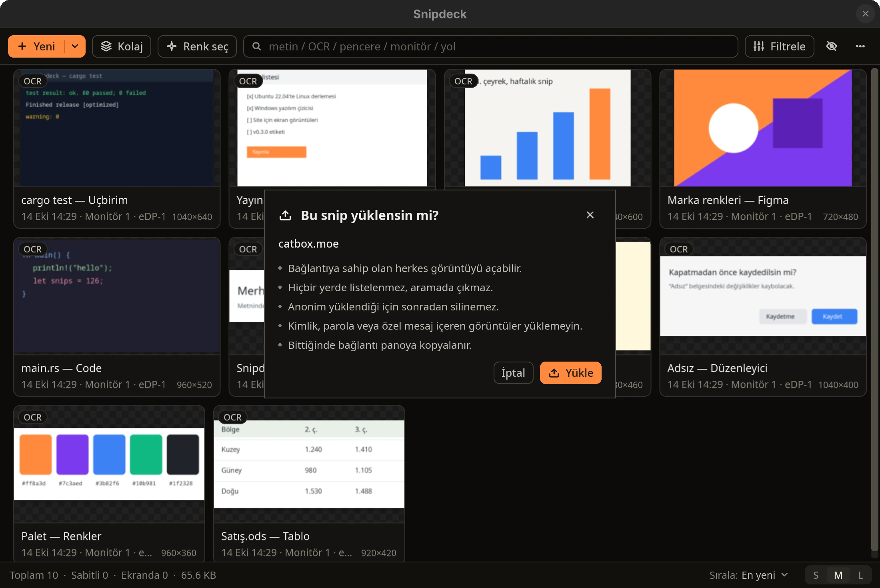
Task: Click OCR badge on cargo test card
Action: point(32,81)
